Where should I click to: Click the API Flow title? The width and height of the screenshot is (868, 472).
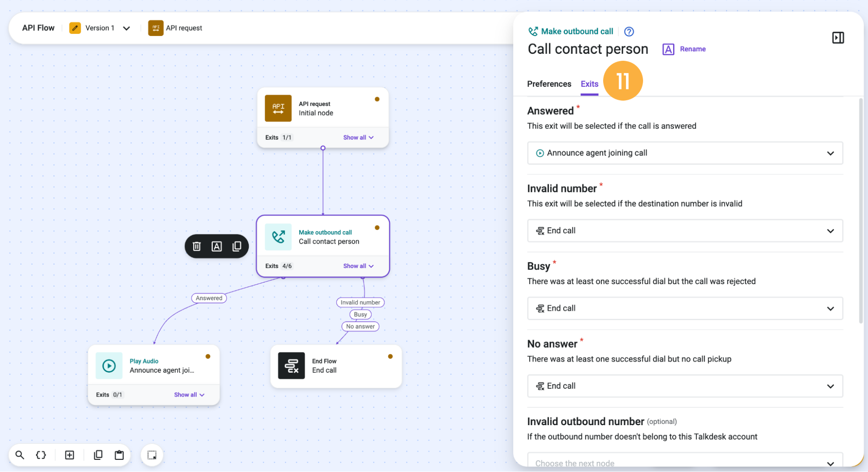[38, 28]
